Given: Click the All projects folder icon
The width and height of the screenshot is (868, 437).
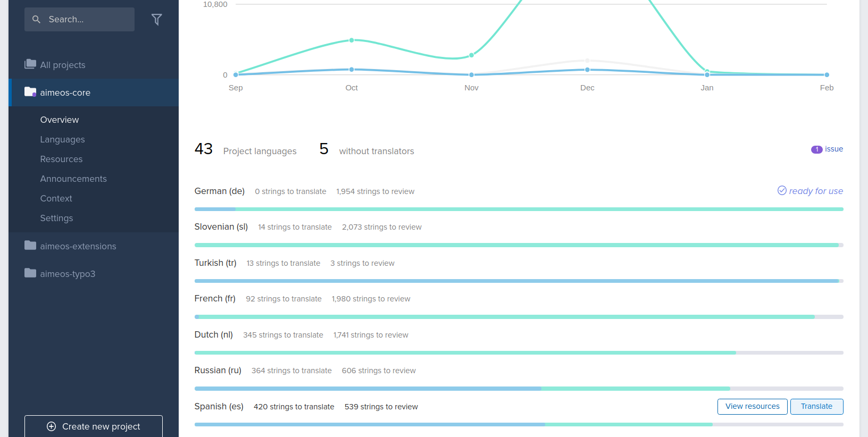Looking at the screenshot, I should pos(30,64).
